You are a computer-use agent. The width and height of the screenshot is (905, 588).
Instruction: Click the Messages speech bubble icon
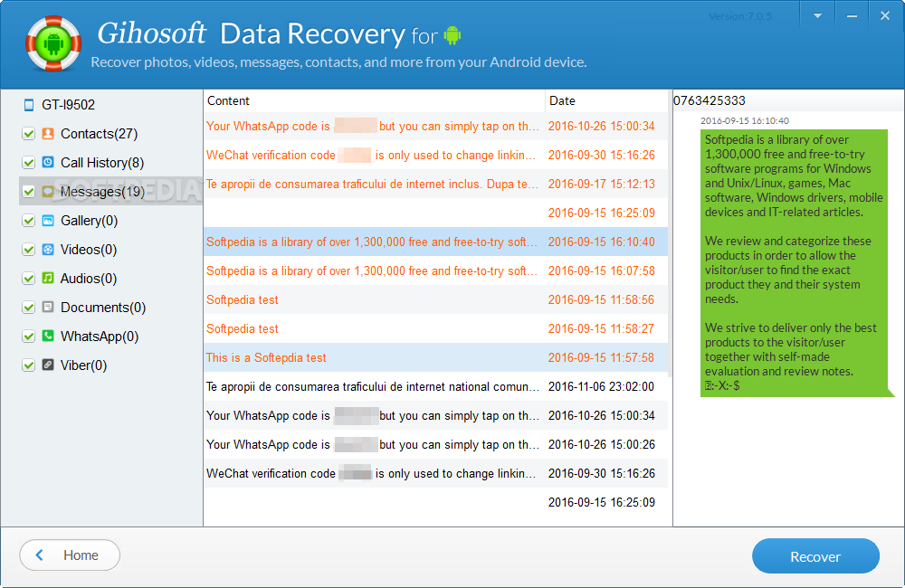[x=49, y=192]
